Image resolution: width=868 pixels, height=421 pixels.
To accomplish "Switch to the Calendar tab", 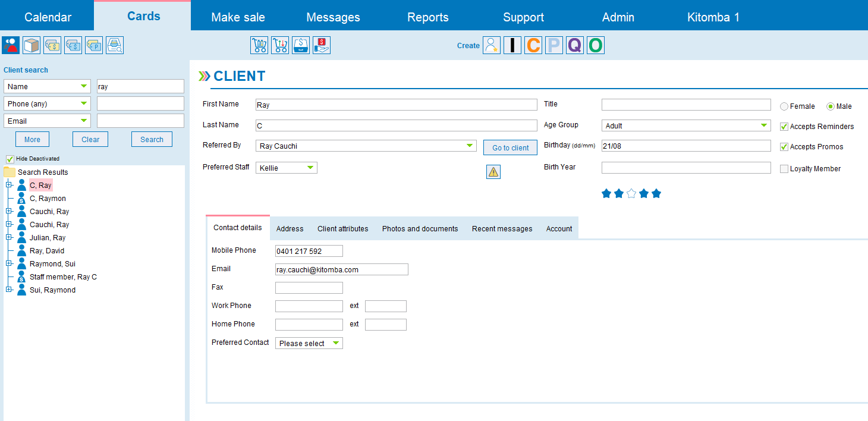I will [x=48, y=17].
